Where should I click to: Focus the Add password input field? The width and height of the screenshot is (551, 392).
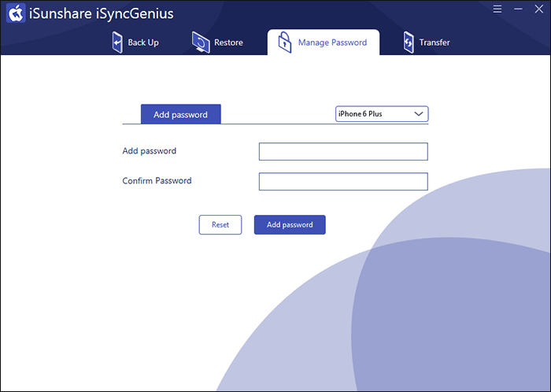pos(343,151)
